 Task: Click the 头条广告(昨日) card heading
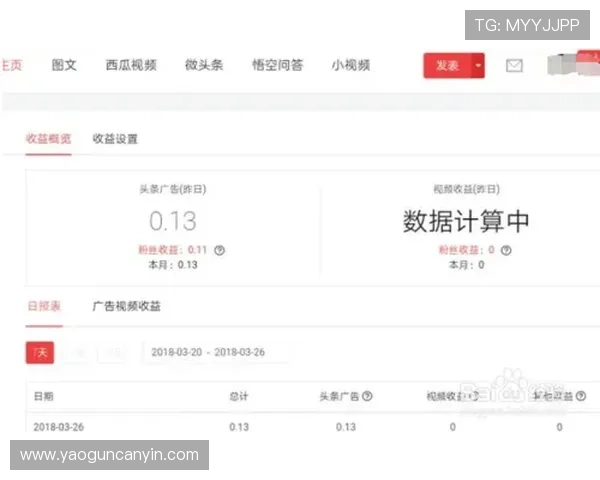coord(173,189)
